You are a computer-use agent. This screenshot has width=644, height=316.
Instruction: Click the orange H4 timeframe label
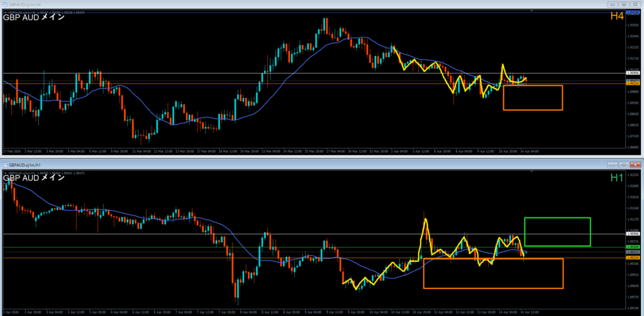coord(616,16)
